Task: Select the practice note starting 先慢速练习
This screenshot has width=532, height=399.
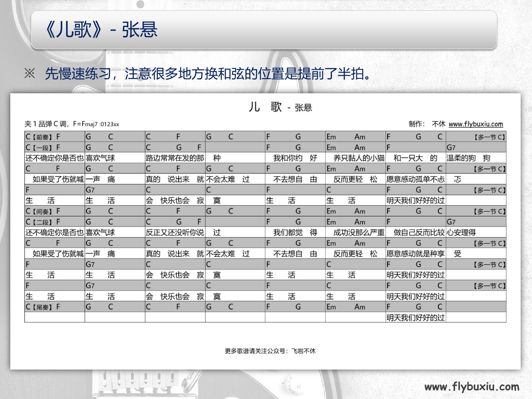Action: point(207,73)
